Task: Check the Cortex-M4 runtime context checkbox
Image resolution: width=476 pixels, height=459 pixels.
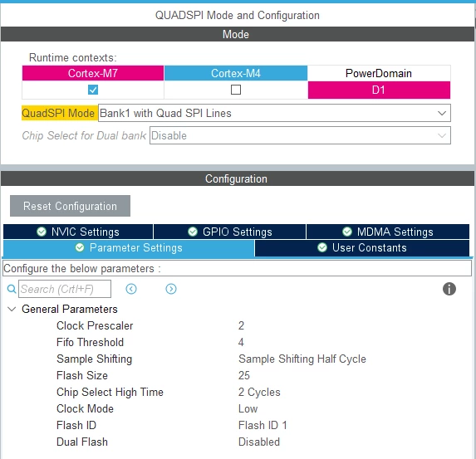Action: [236, 90]
